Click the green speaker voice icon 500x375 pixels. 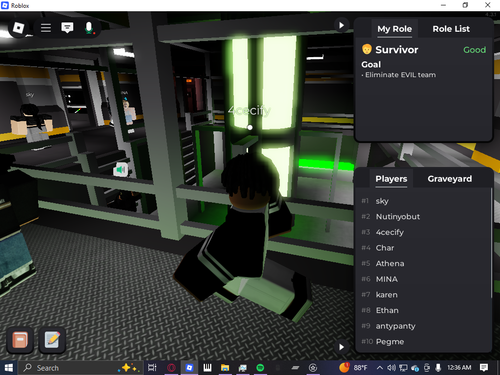click(121, 170)
